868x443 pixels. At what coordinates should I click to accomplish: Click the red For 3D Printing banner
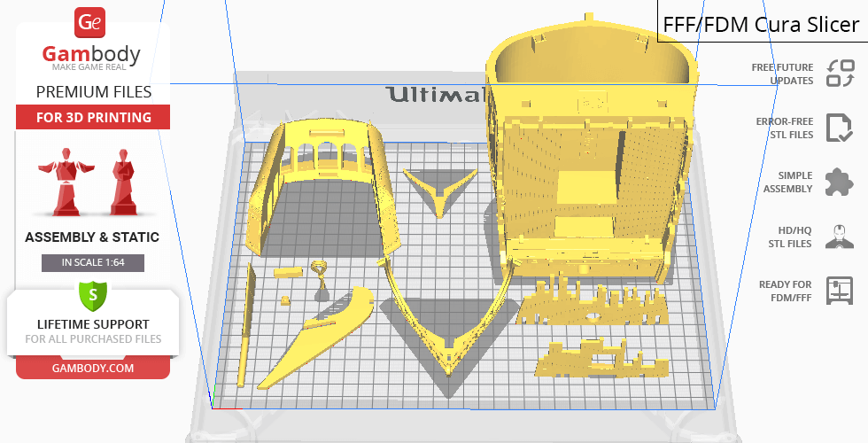point(93,118)
